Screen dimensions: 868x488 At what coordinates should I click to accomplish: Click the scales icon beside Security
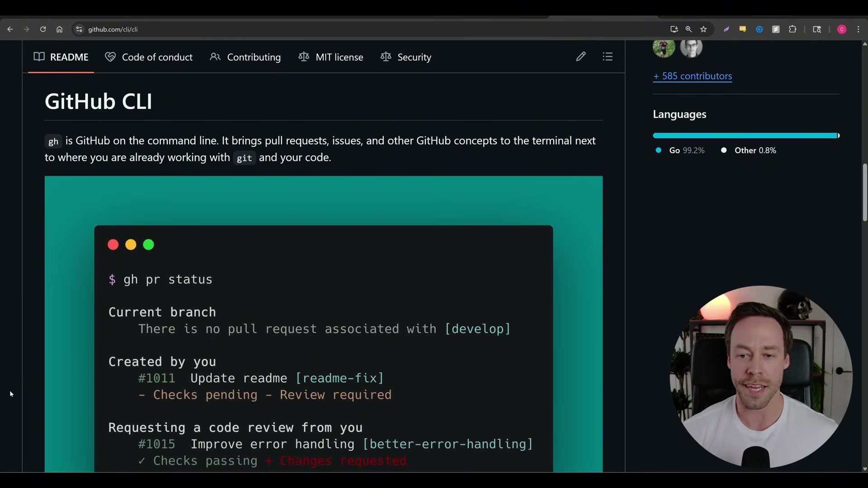point(386,57)
